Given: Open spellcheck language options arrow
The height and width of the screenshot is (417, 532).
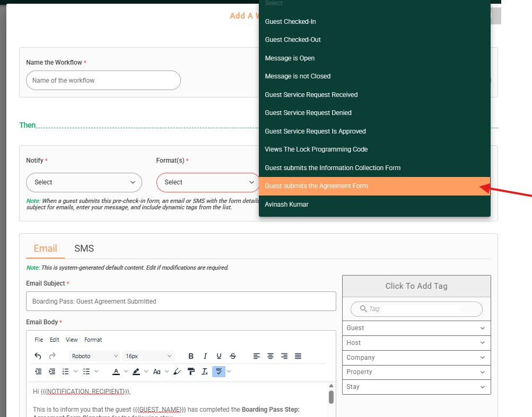Looking at the screenshot, I should (229, 371).
